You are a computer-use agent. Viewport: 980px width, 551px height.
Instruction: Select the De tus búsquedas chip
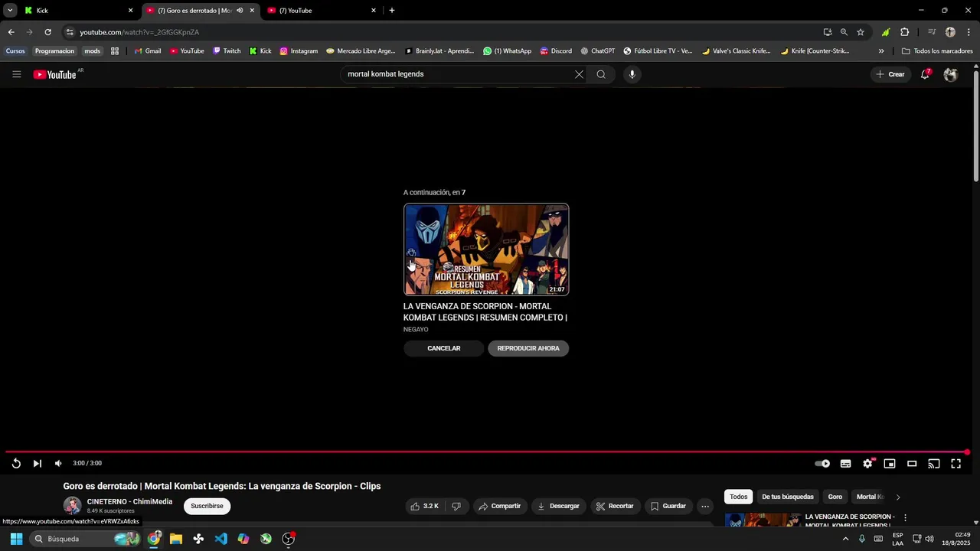coord(788,497)
